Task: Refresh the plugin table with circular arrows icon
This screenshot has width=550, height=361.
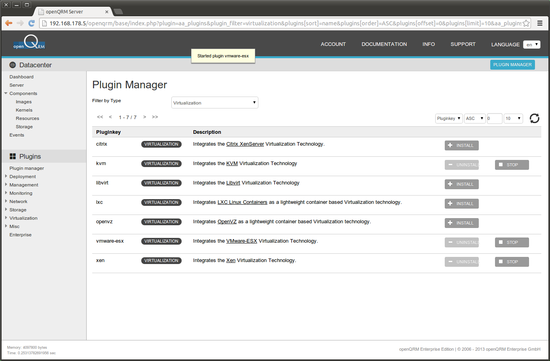Action: tap(534, 118)
